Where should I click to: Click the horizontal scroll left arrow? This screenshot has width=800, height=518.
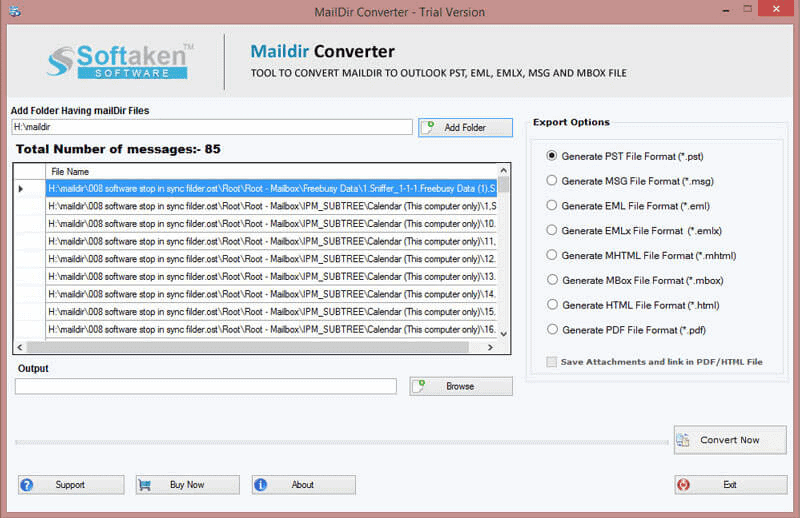(20, 348)
